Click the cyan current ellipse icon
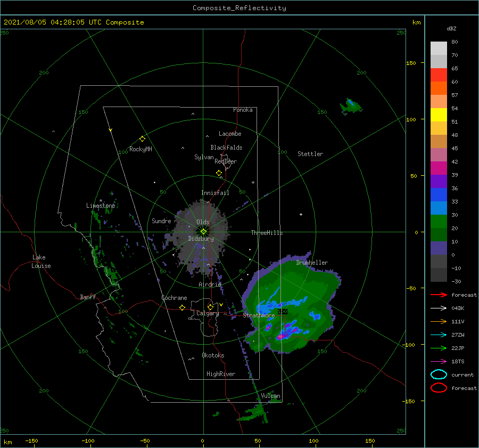The width and height of the screenshot is (479, 448). [439, 374]
